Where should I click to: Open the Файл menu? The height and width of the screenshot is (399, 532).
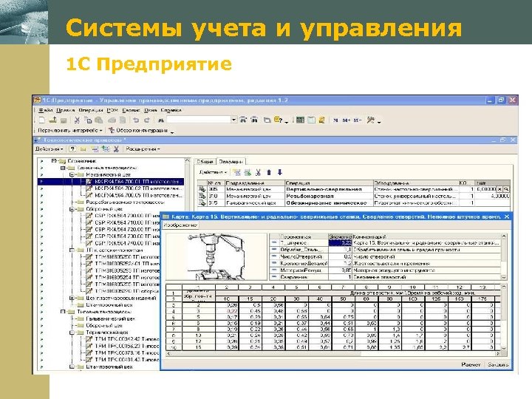(x=46, y=110)
